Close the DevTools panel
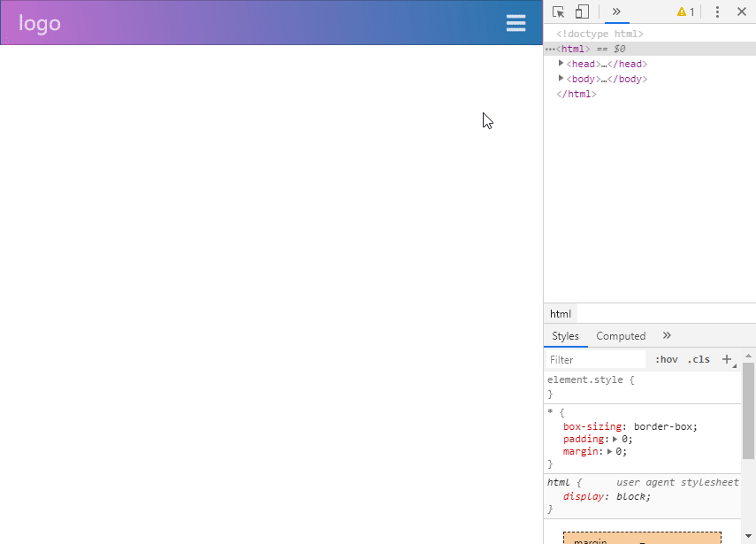 [742, 11]
